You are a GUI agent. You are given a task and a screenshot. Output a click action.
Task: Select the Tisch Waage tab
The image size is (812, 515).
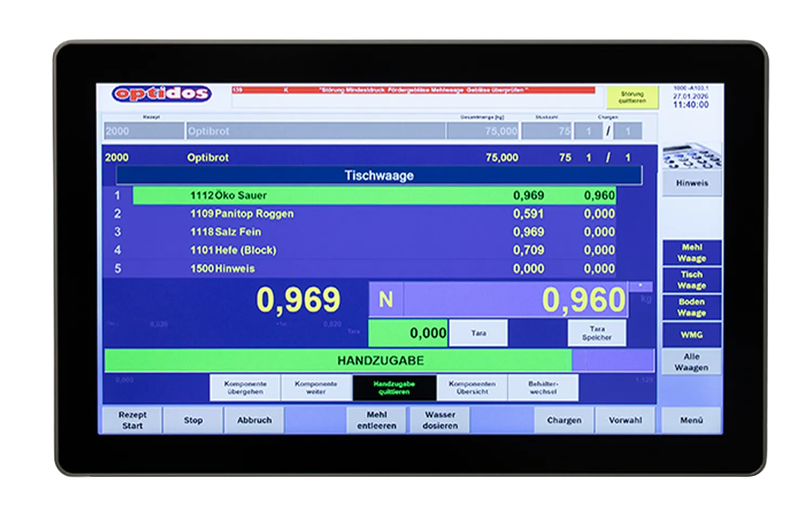692,280
